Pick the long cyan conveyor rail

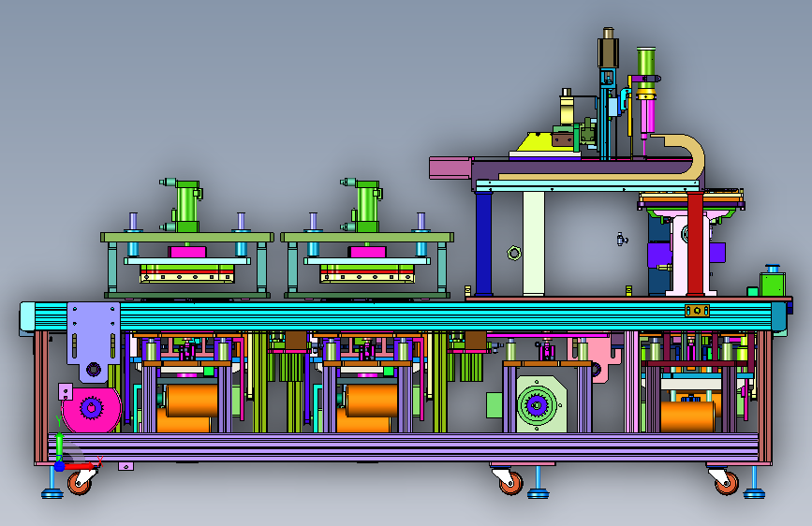pos(404,315)
